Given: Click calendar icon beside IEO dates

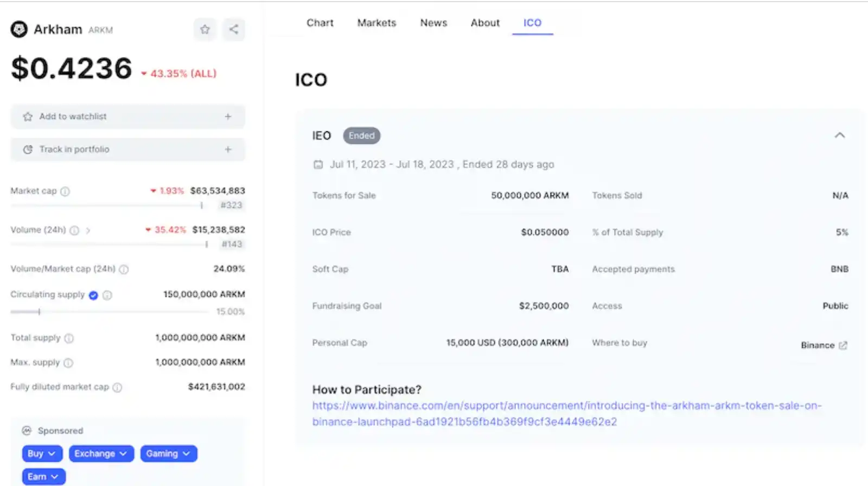Looking at the screenshot, I should pos(318,165).
